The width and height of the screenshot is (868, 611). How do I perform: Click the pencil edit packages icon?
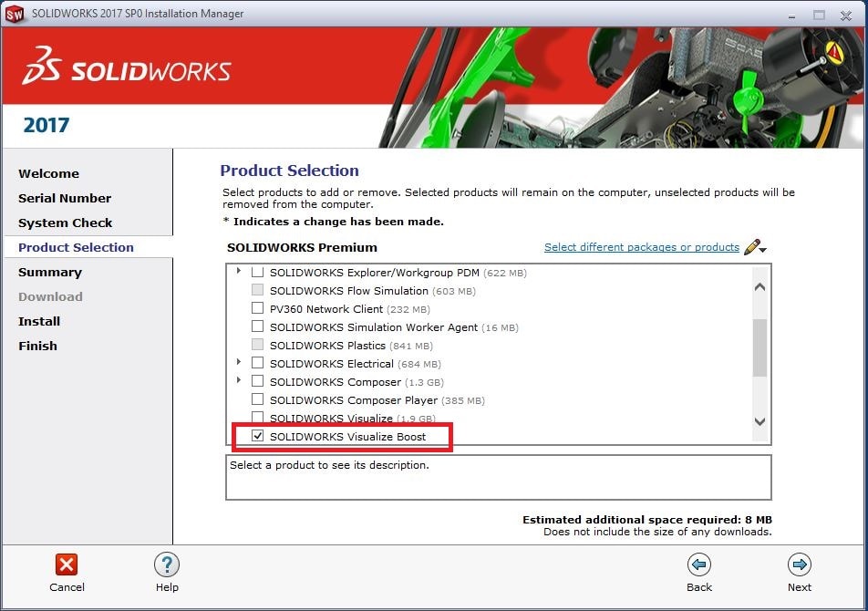pos(752,246)
